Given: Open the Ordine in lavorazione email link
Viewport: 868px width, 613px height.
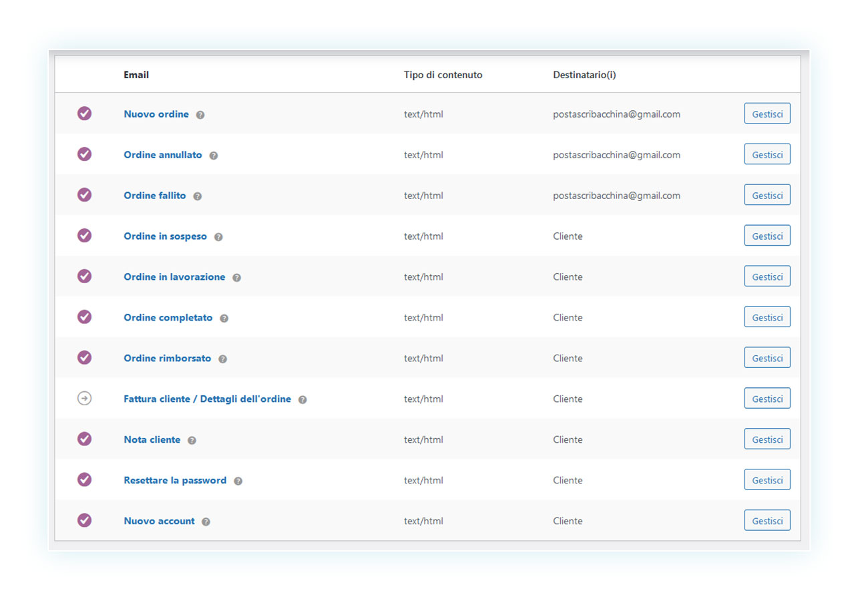Looking at the screenshot, I should [174, 277].
